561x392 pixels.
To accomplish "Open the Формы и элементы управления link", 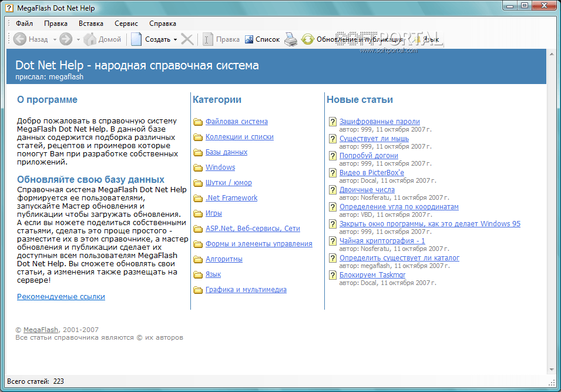I will tap(258, 244).
